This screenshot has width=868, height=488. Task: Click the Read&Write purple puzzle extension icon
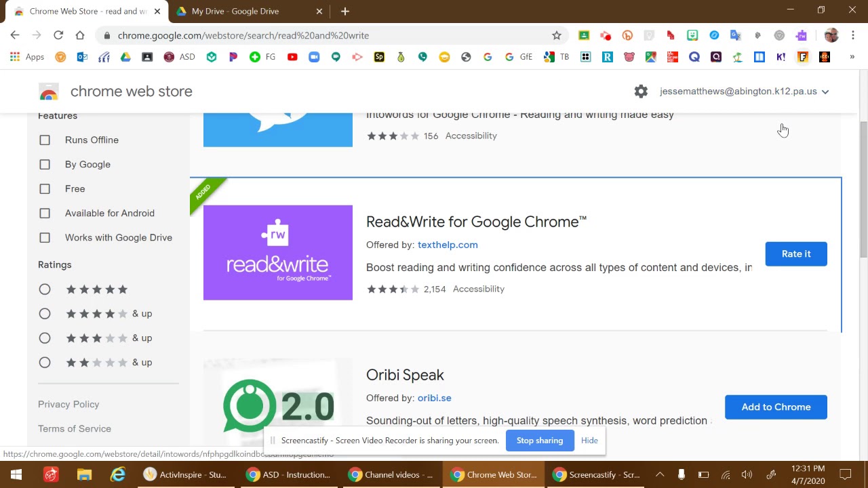(x=802, y=35)
